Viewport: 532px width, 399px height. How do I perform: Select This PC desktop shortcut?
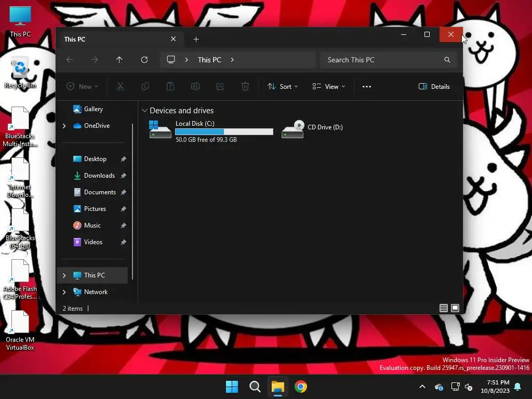20,21
